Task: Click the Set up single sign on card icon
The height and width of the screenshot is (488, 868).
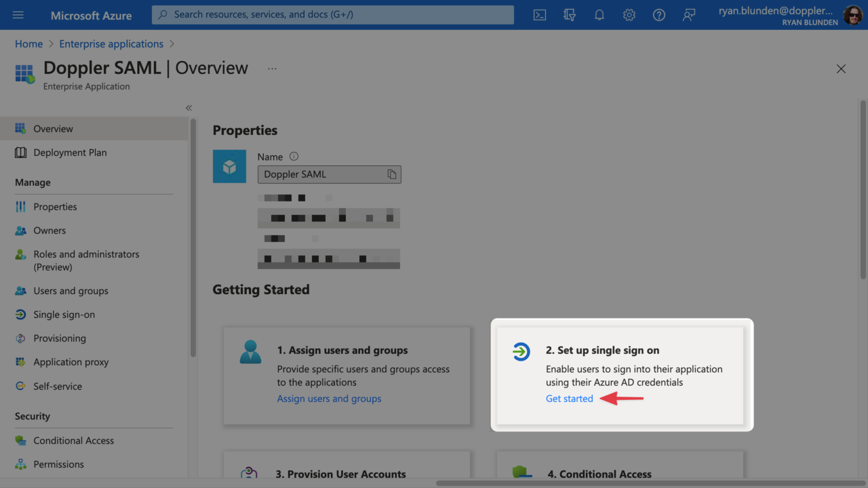Action: 521,351
